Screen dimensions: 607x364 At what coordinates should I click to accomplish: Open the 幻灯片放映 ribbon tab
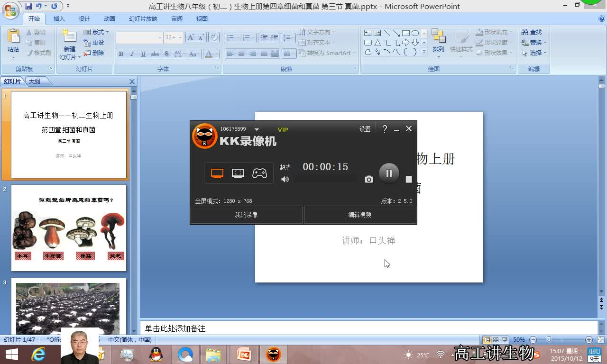(x=143, y=18)
